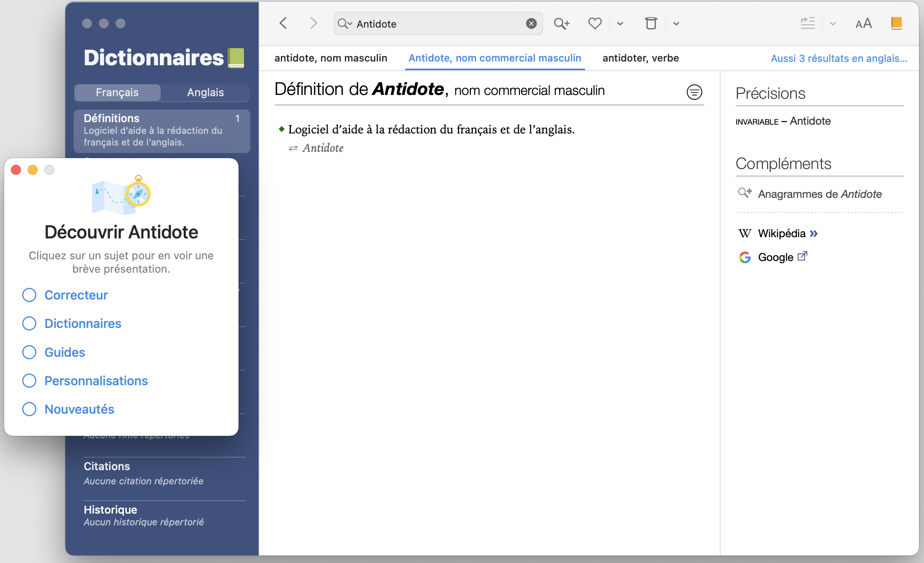Expand the favorites dropdown arrow
The image size is (924, 563).
click(620, 24)
